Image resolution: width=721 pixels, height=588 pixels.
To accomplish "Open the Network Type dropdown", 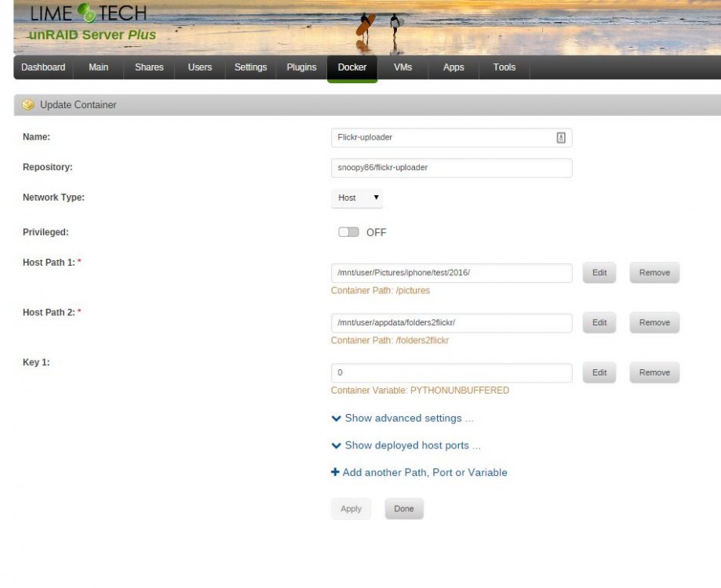I will [357, 198].
